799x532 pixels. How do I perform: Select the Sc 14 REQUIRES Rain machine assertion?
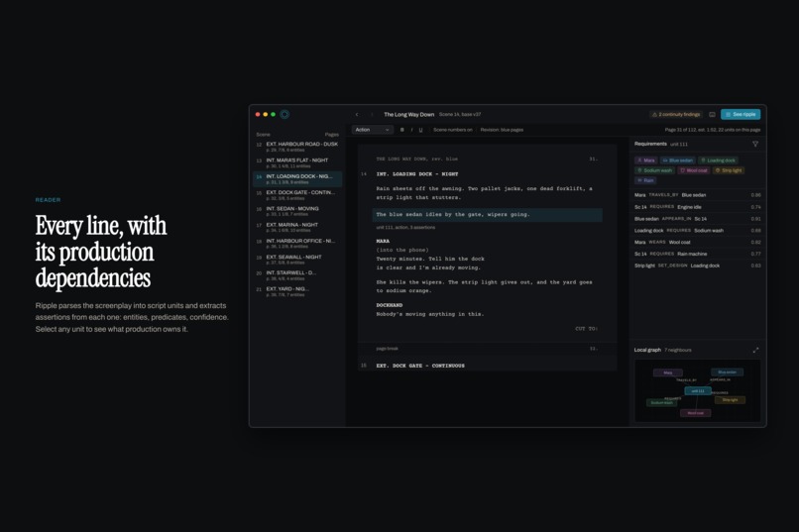(698, 254)
